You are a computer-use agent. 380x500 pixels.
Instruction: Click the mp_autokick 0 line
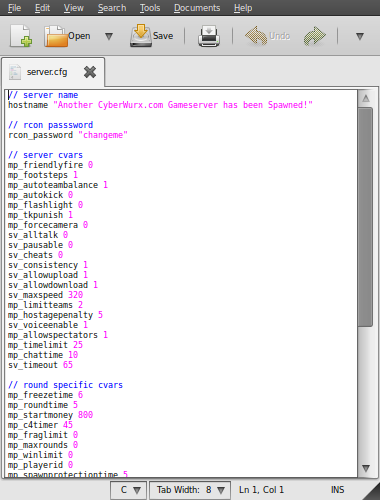click(40, 195)
